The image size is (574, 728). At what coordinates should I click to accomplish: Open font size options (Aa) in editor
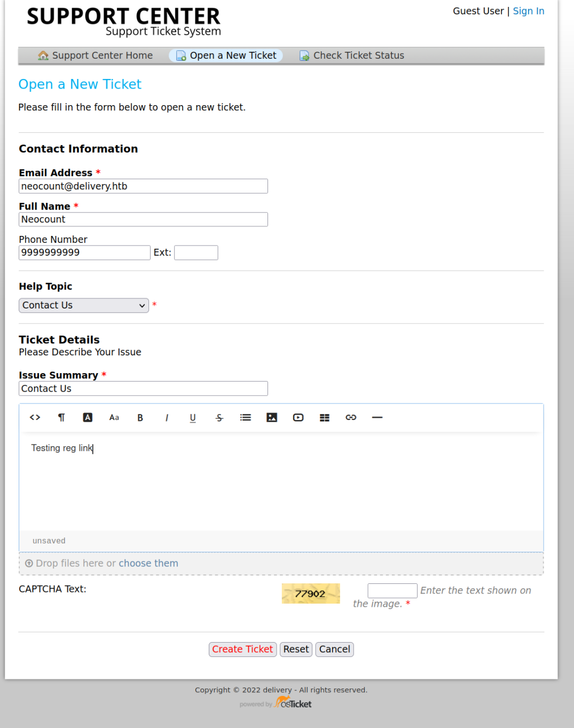114,417
